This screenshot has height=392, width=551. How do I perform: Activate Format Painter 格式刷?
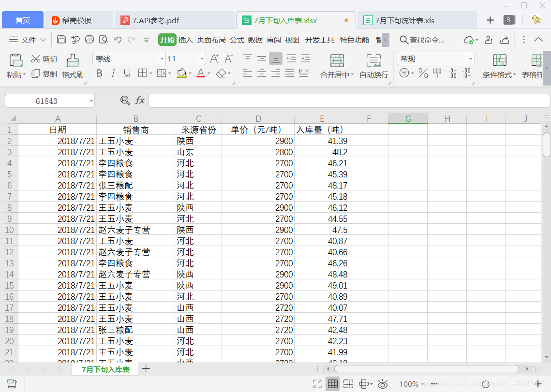tap(73, 66)
